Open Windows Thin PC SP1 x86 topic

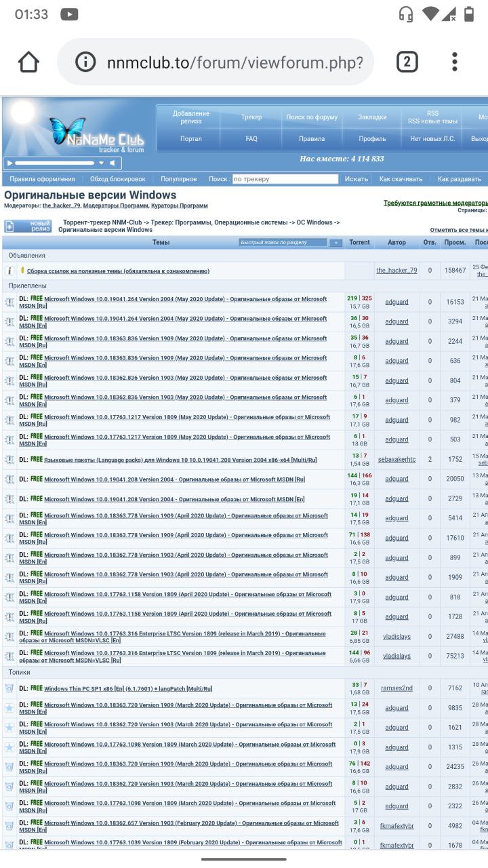click(128, 689)
